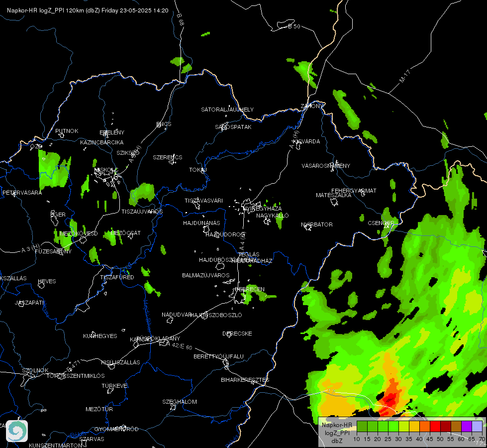Click the FEHERGYARMAT city label
This screenshot has width=487, height=448.
click(354, 191)
